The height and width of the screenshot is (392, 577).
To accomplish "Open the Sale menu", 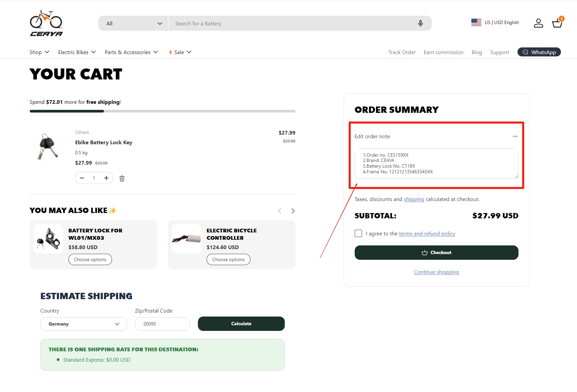I will [x=180, y=52].
